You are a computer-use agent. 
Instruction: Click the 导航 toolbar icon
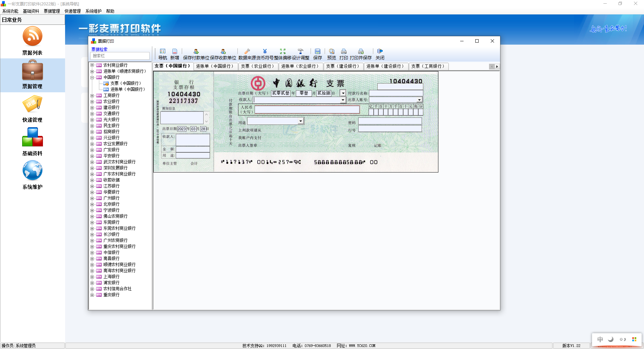163,51
